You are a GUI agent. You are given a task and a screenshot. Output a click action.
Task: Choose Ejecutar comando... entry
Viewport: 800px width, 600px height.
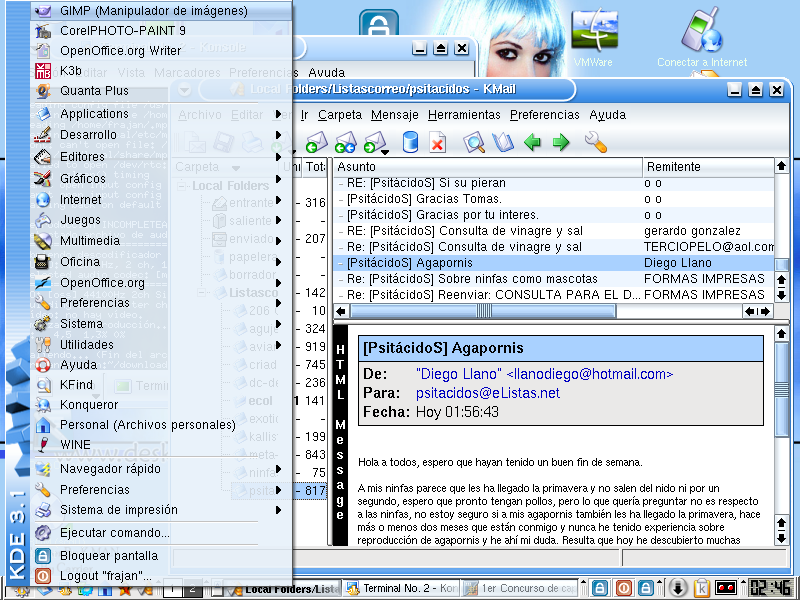[161, 533]
